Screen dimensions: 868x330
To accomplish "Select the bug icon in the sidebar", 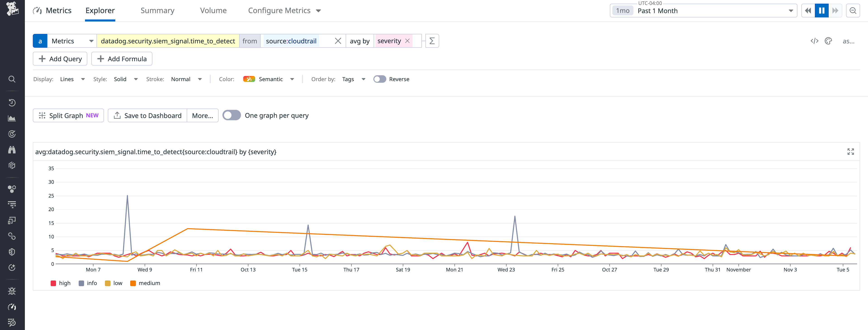I will (12, 291).
